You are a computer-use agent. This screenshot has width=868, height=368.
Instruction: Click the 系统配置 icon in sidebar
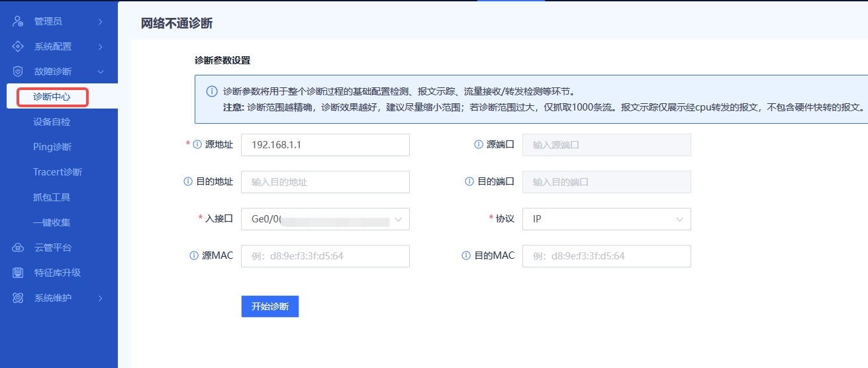tap(19, 46)
